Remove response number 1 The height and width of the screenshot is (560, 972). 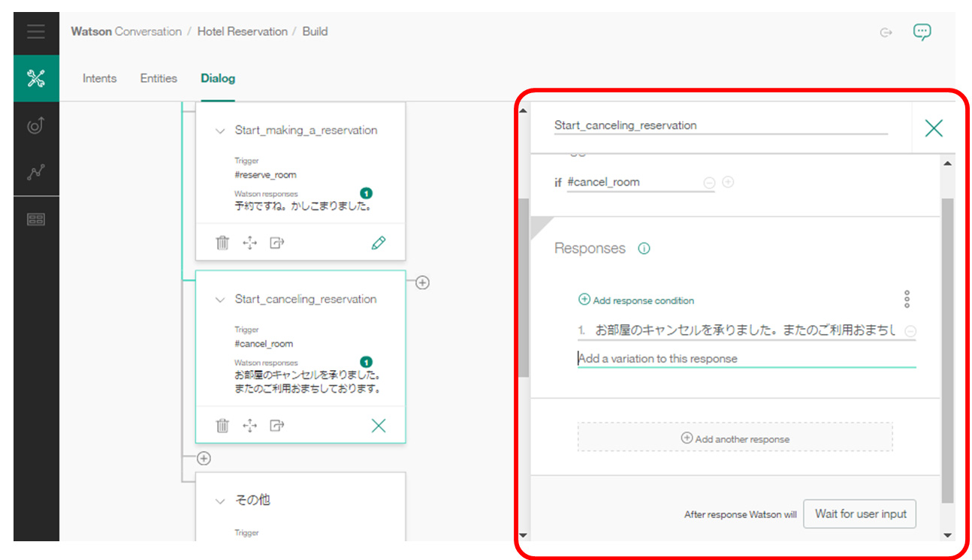pos(910,331)
